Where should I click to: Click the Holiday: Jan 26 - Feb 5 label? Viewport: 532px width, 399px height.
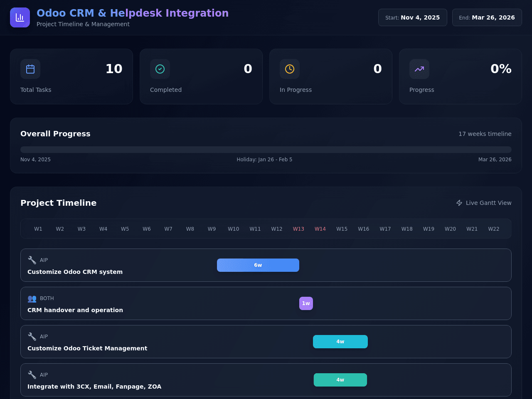click(264, 160)
